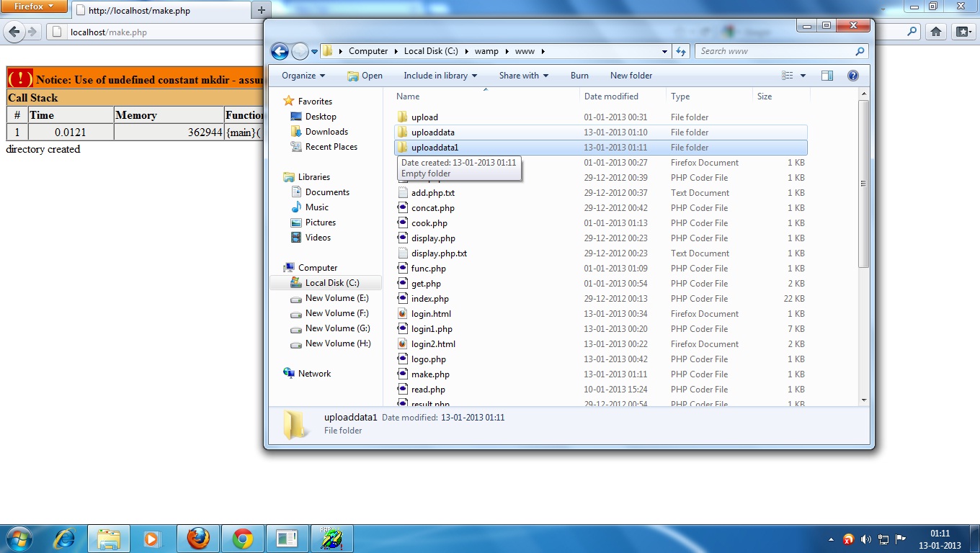980x553 pixels.
Task: Sort by the Type column header
Action: (x=680, y=96)
